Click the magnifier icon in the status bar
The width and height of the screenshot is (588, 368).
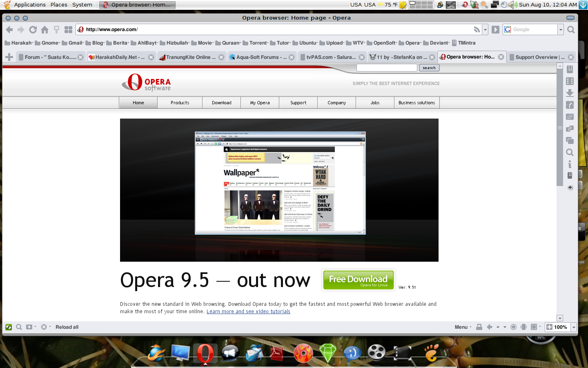click(x=19, y=327)
